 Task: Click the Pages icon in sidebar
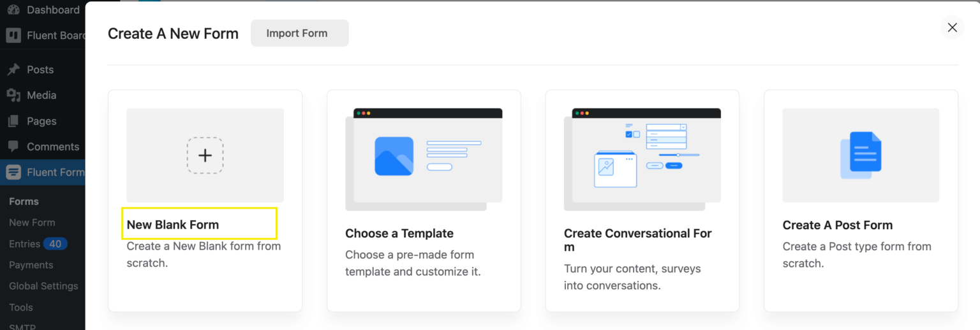(x=13, y=121)
